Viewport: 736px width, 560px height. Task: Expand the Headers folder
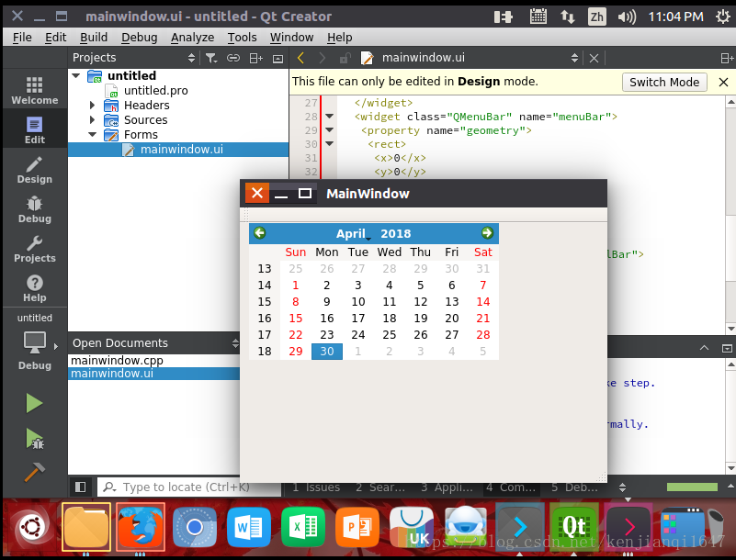(x=92, y=105)
